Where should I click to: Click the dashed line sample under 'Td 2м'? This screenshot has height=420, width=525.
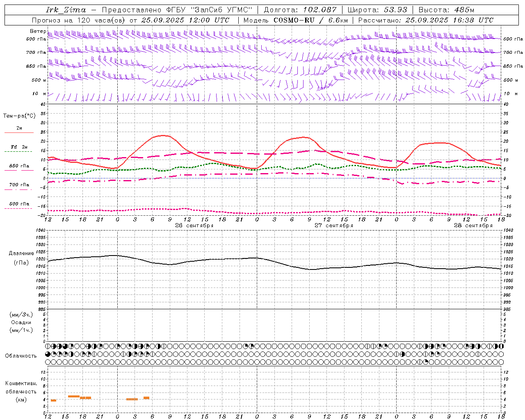click(19, 152)
